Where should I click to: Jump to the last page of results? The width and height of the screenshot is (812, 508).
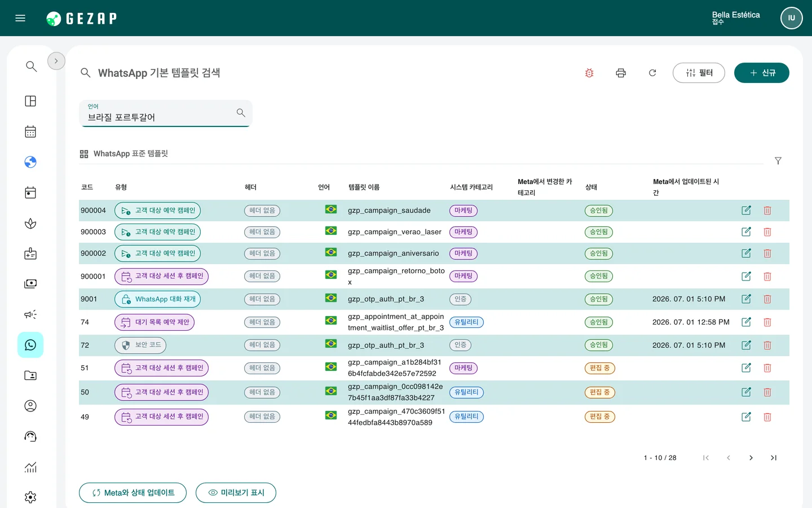pos(774,458)
